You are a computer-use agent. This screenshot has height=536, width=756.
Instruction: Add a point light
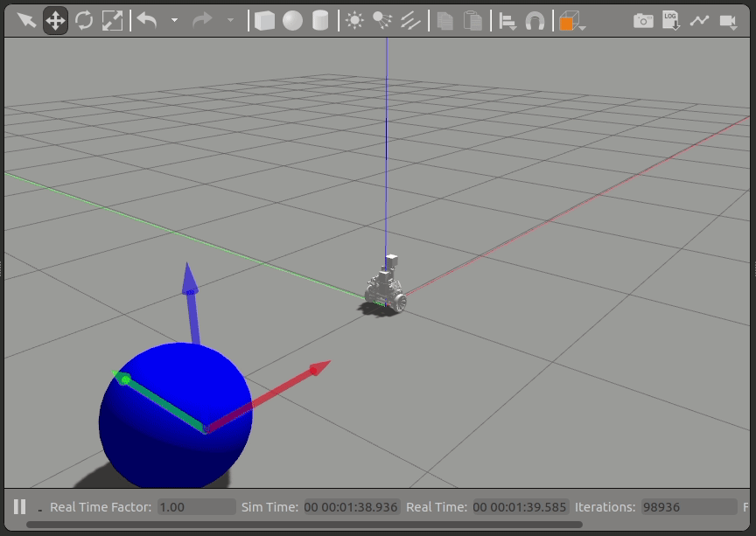[355, 21]
